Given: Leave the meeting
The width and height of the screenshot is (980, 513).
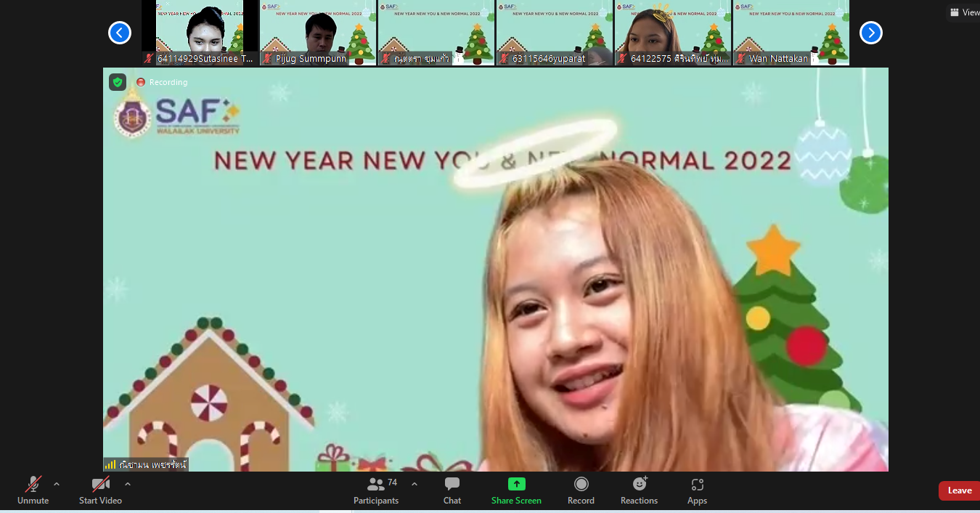Looking at the screenshot, I should pyautogui.click(x=959, y=490).
